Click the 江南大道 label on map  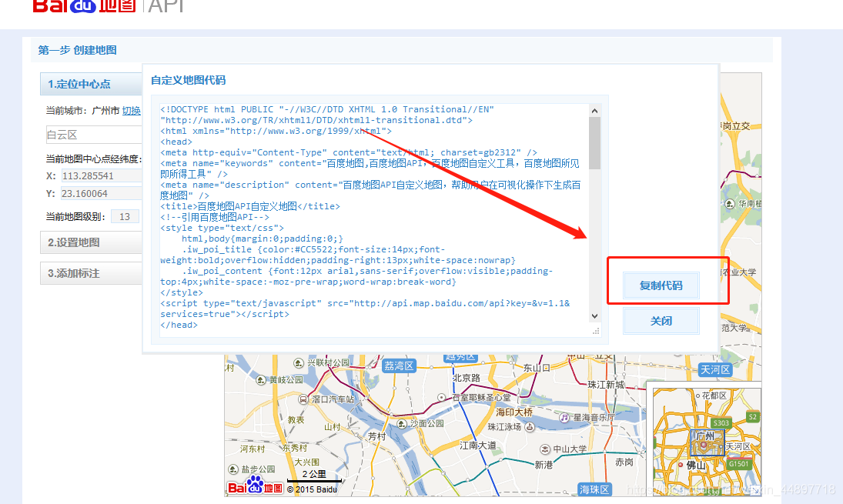pos(478,445)
